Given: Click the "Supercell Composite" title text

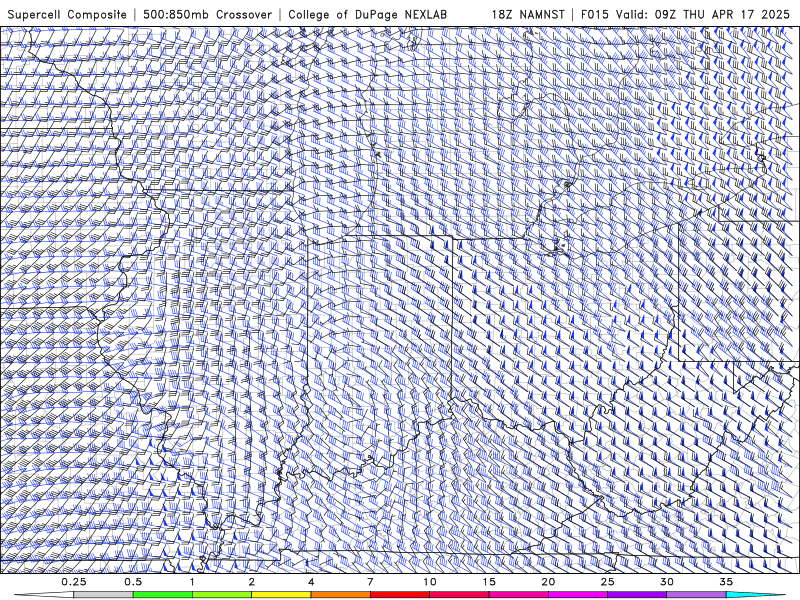Looking at the screenshot, I should (67, 14).
